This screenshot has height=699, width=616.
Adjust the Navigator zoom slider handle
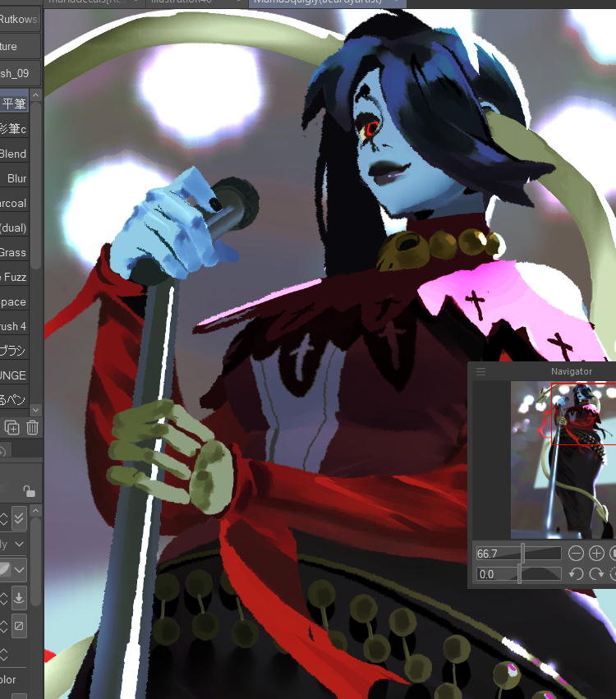click(523, 554)
